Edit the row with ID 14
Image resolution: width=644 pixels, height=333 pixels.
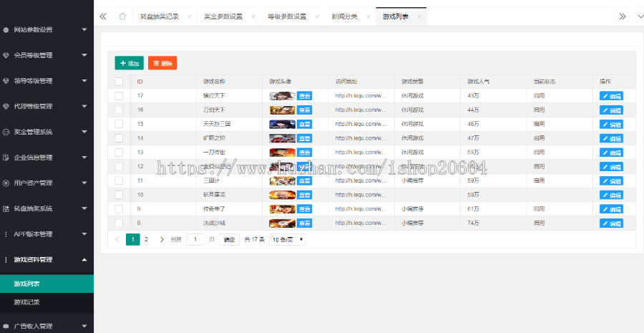pos(611,138)
